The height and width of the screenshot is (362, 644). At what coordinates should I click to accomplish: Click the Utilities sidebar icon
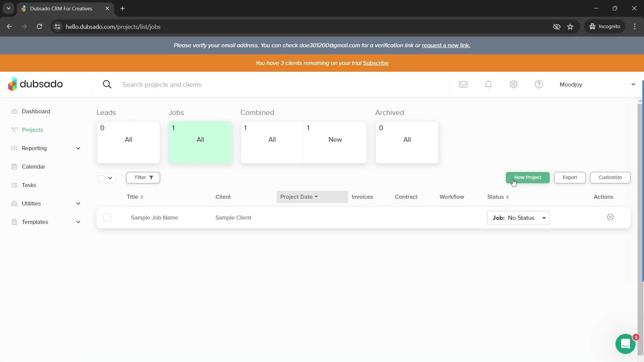(14, 203)
